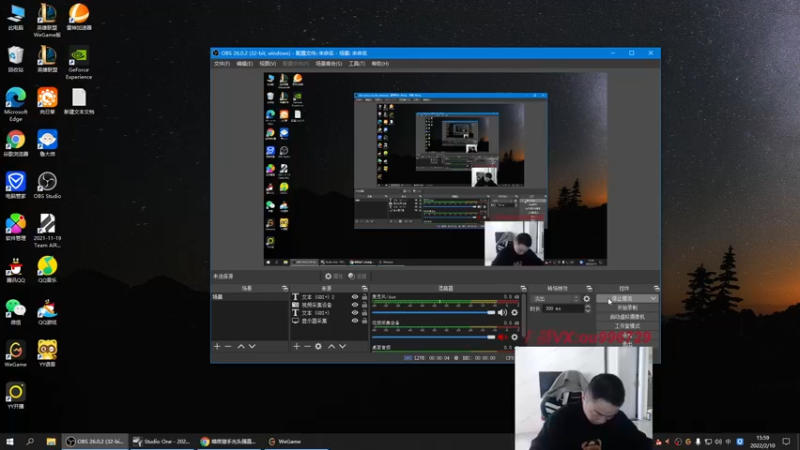The width and height of the screenshot is (800, 450).
Task: Lock the second text (GDI+) source
Action: (364, 313)
